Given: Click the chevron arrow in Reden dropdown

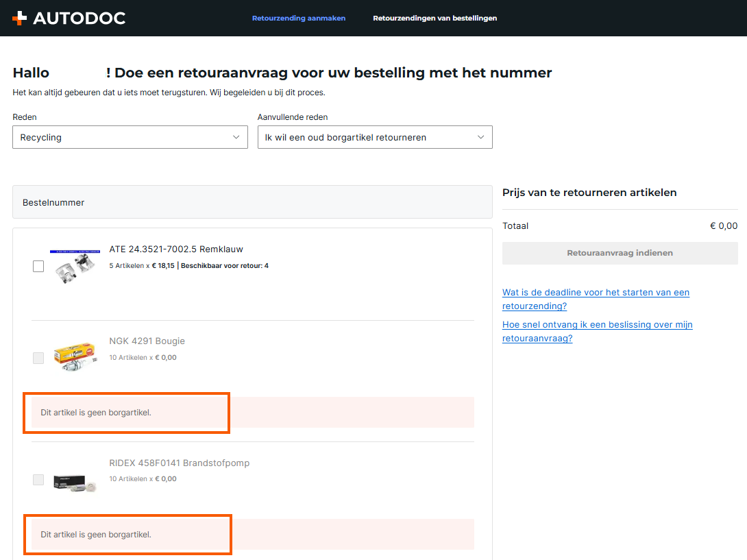Looking at the screenshot, I should [236, 137].
